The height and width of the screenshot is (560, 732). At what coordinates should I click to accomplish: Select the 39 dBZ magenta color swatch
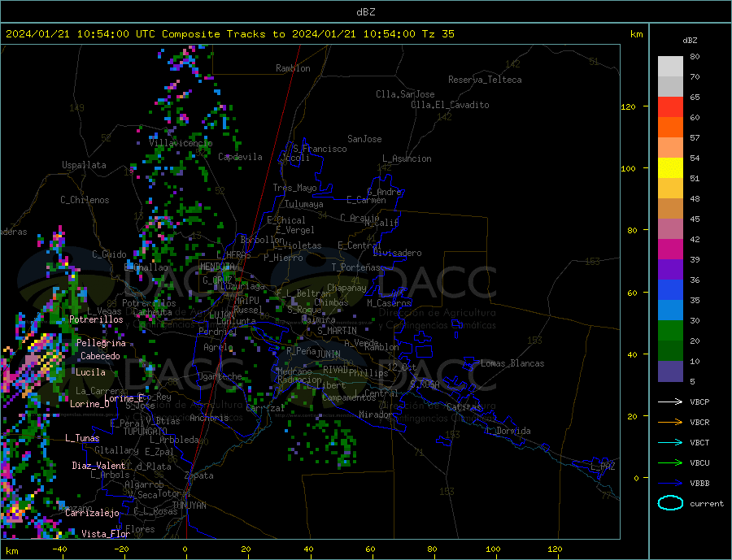pyautogui.click(x=670, y=250)
